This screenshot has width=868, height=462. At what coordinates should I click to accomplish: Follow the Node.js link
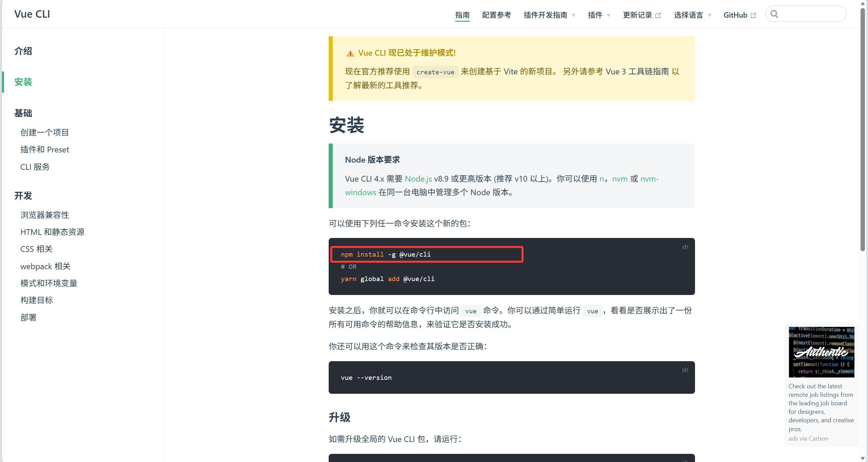418,179
